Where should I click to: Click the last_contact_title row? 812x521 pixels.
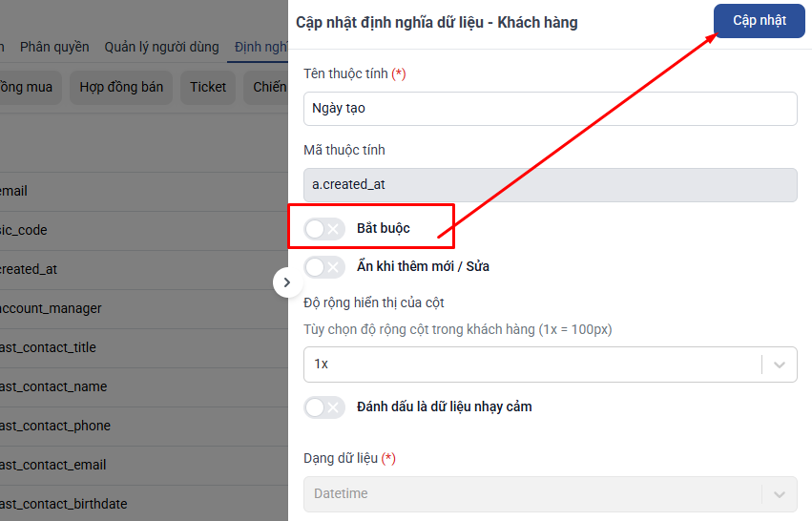point(144,348)
